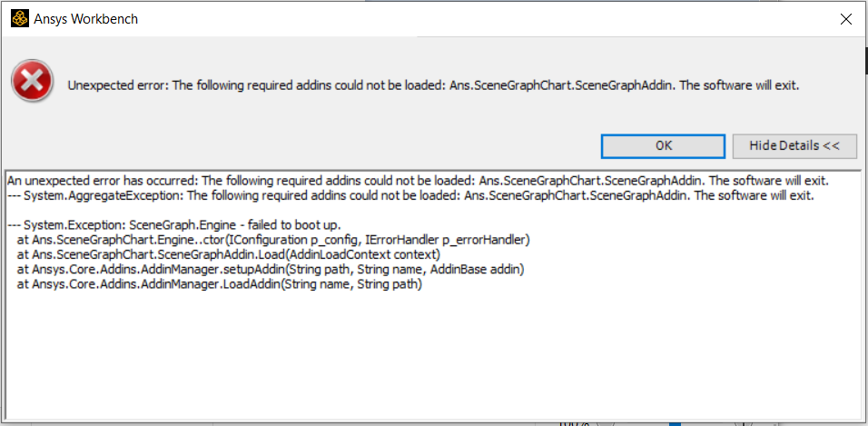The width and height of the screenshot is (868, 426).
Task: Select the 'An unexpected error has occurred' line
Action: (418, 181)
